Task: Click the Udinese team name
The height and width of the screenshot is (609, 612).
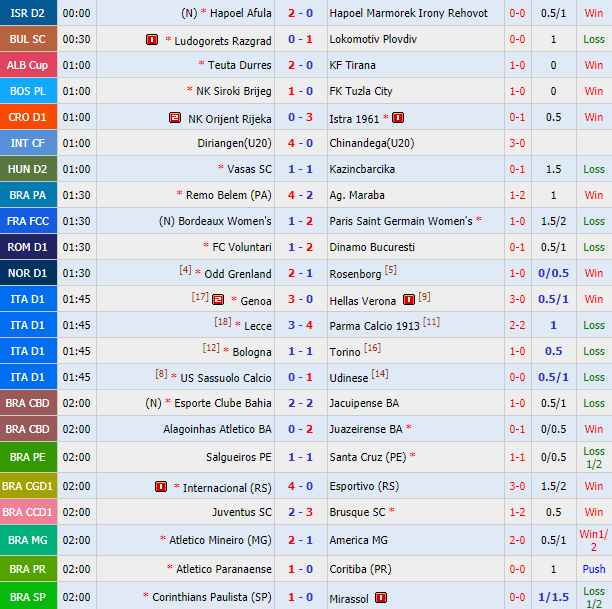Action: [x=349, y=378]
